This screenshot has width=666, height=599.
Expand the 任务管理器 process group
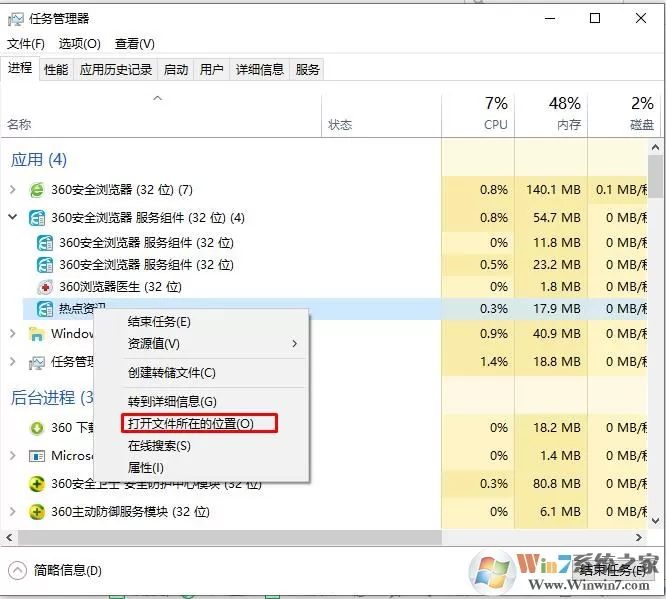click(13, 362)
